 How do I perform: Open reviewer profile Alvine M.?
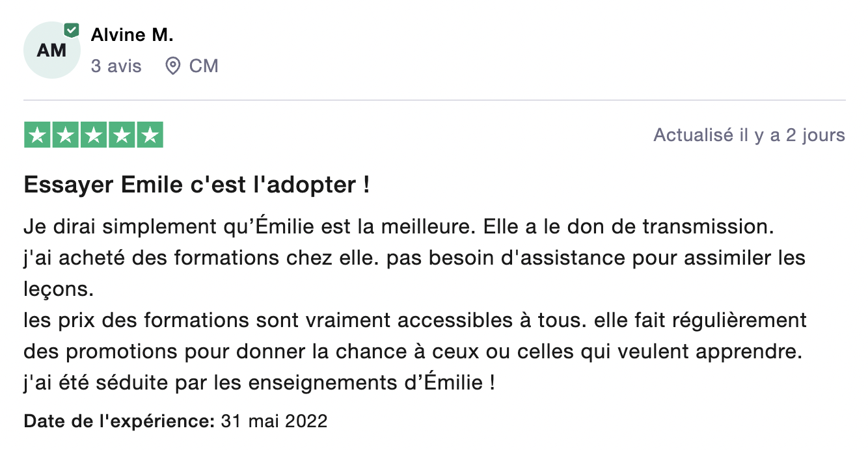(132, 34)
